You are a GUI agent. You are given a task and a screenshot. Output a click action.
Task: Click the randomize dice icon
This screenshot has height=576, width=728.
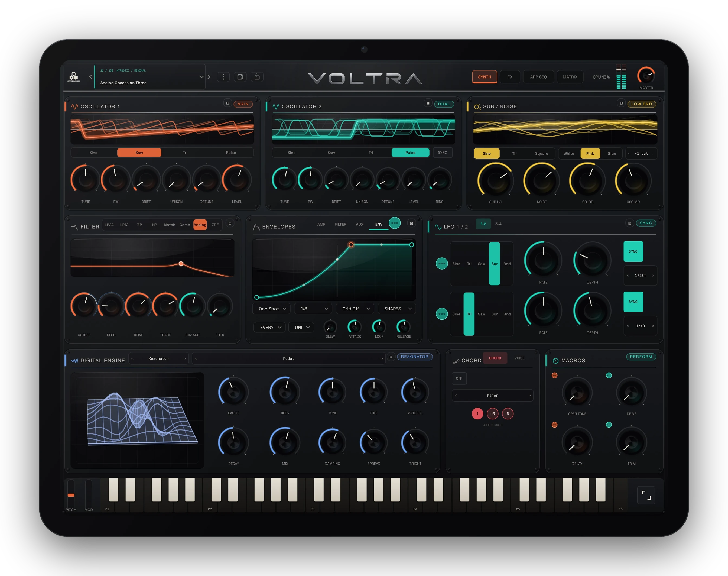240,77
